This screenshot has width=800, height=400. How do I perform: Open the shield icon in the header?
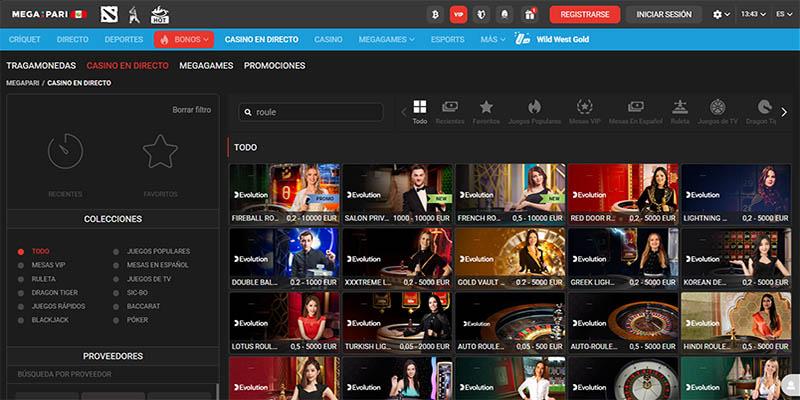[x=481, y=15]
